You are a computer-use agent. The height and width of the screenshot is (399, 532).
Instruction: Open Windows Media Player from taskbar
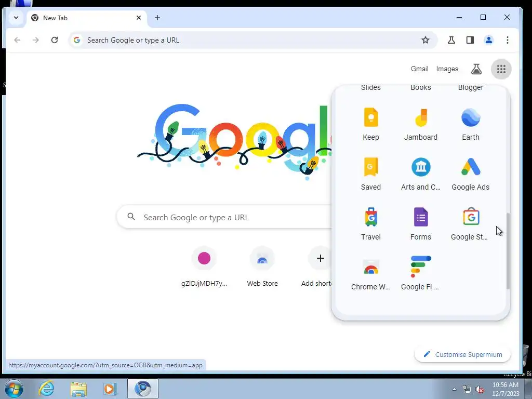point(110,389)
